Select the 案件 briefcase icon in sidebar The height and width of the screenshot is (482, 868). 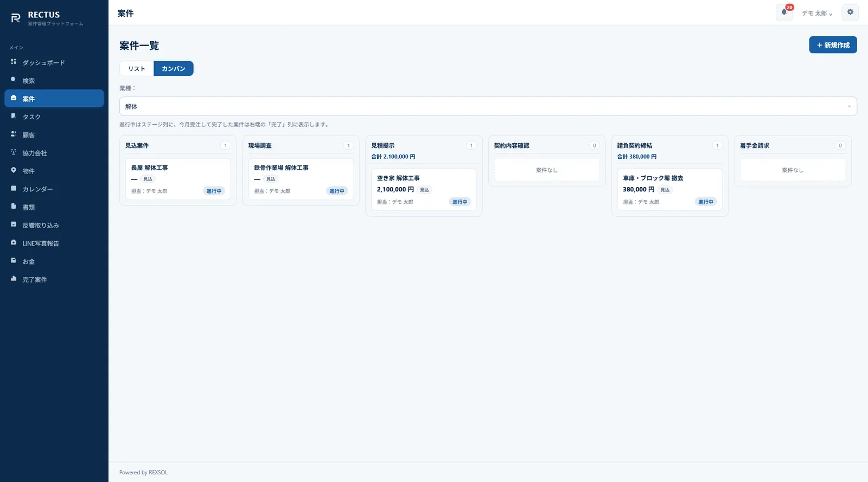(x=14, y=98)
